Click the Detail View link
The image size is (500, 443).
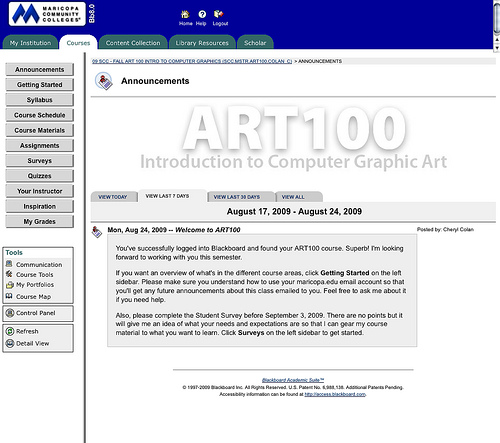pos(33,343)
